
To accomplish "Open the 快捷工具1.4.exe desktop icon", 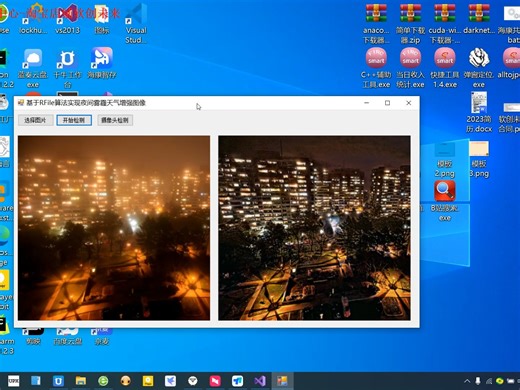I will (445, 68).
